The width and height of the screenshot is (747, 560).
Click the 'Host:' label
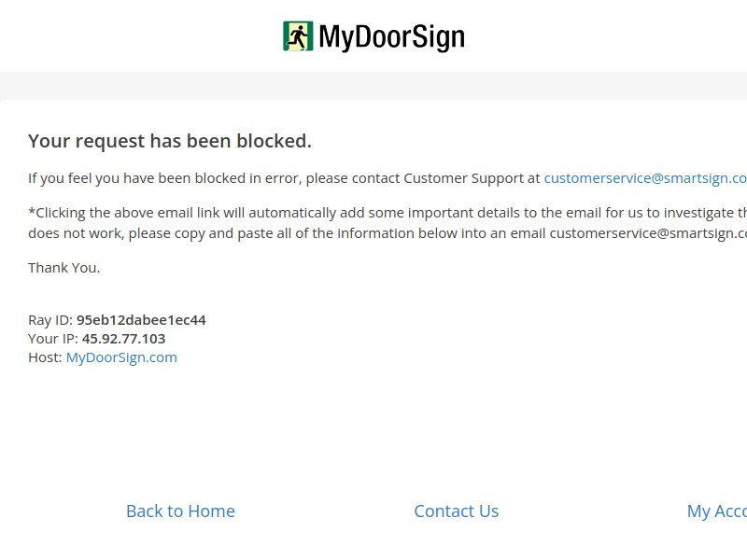pos(45,357)
